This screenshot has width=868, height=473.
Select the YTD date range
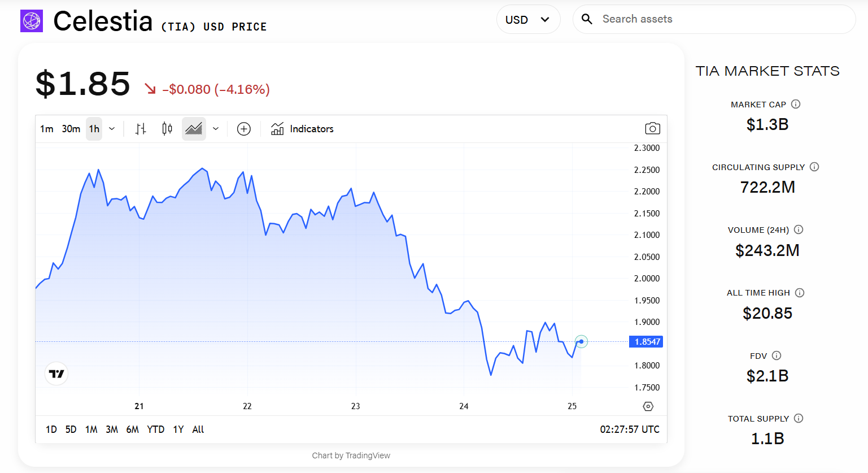click(156, 429)
